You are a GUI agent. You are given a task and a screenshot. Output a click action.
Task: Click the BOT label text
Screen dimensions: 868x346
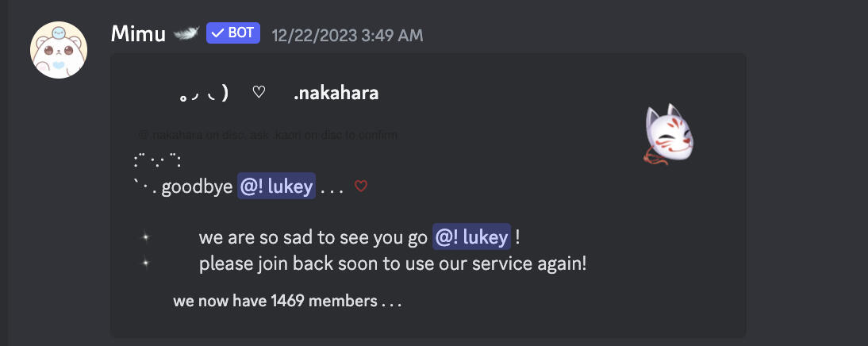(240, 33)
